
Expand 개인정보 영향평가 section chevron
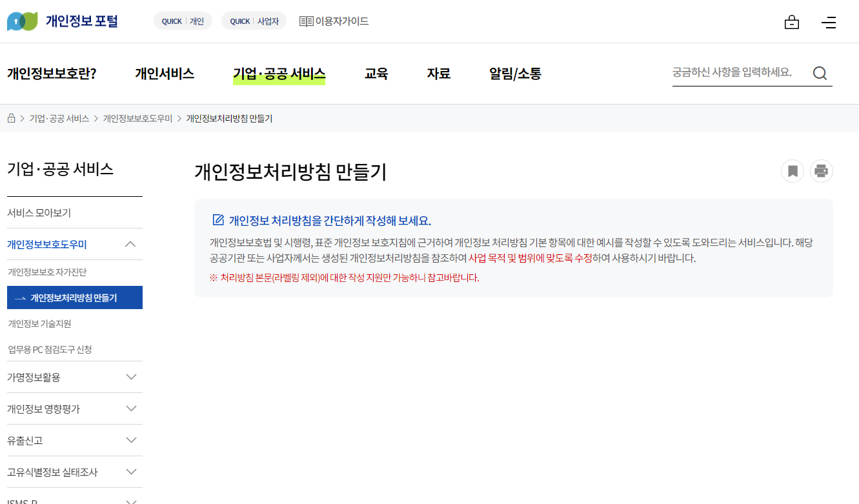(131, 408)
